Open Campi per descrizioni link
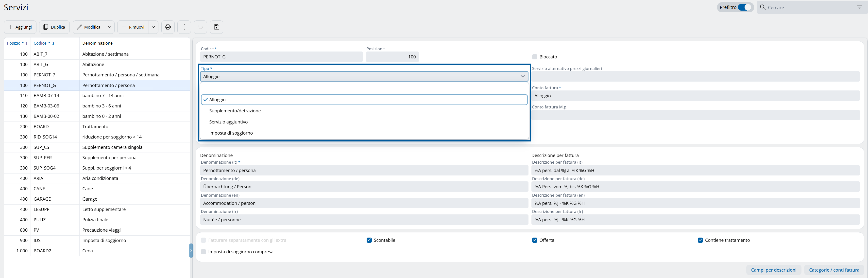Screen dimensions: 868x278 (x=773, y=270)
